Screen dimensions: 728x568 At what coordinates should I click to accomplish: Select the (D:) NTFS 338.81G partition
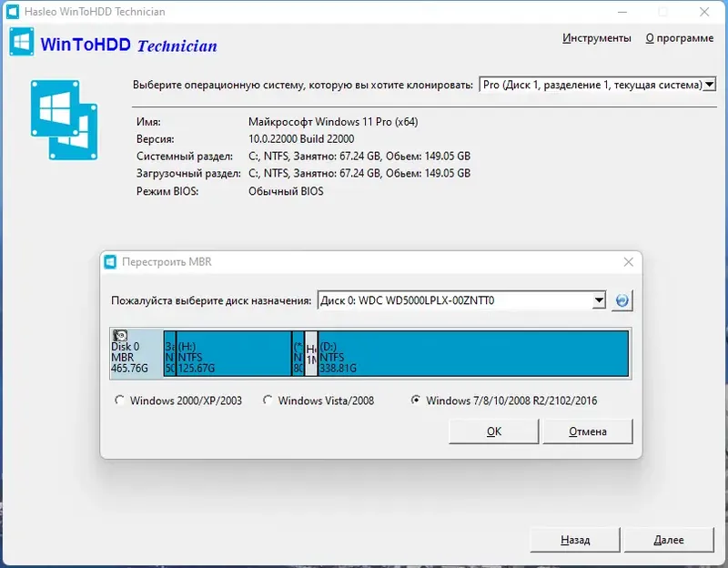click(x=473, y=353)
